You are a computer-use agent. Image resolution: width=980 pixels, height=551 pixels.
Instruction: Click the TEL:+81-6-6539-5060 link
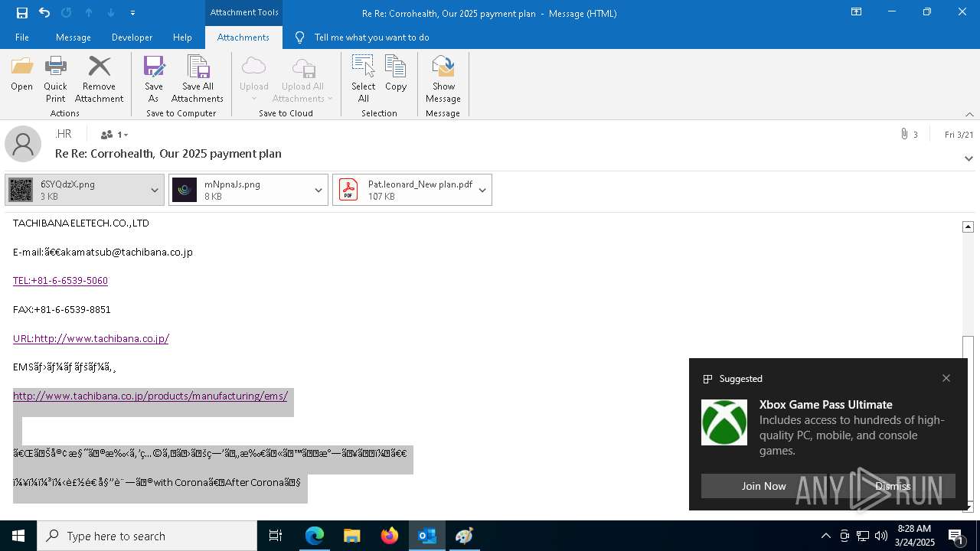coord(60,281)
